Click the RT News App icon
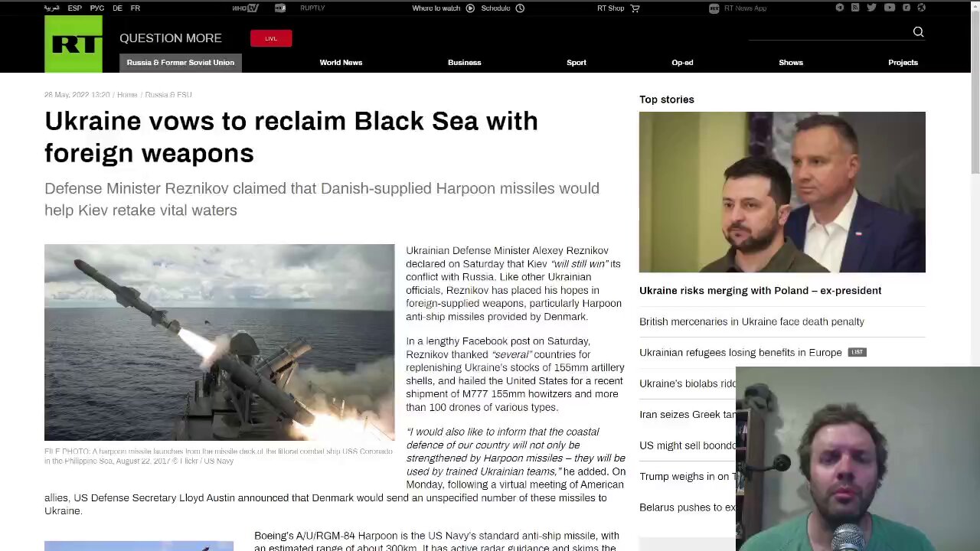This screenshot has width=980, height=551. click(714, 8)
